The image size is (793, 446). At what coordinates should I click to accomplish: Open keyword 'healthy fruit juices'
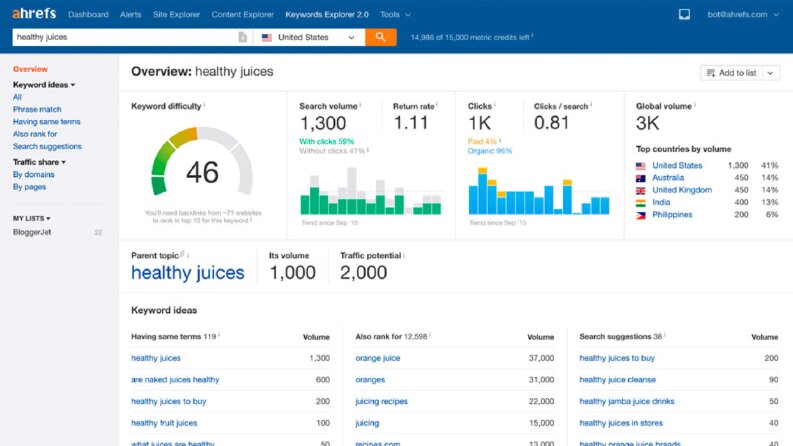(164, 423)
